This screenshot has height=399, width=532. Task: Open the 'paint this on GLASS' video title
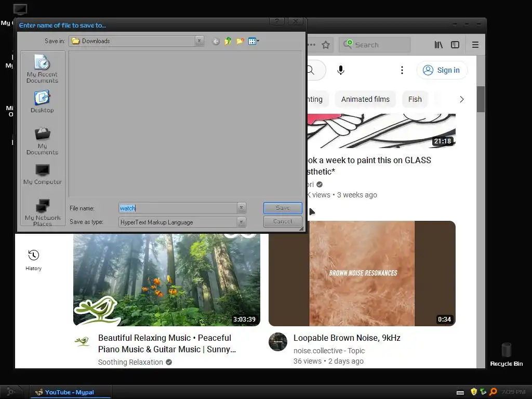click(369, 166)
